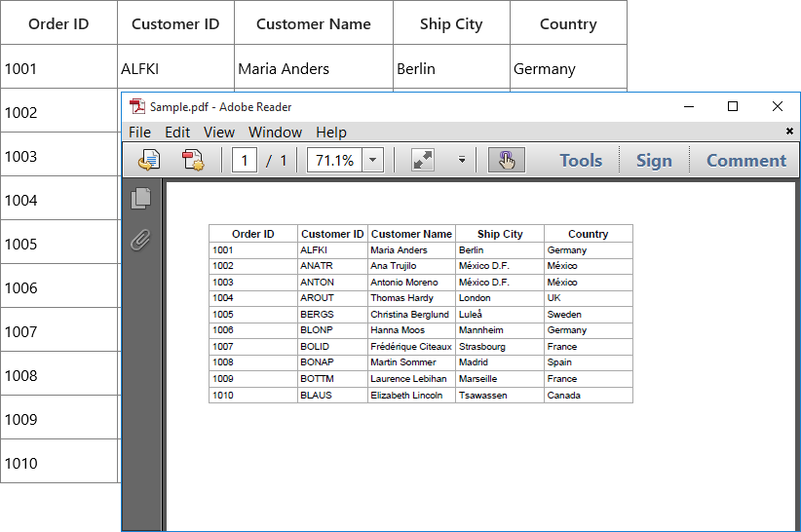Screen dimensions: 801x532
Task: Select Berlin cell in background grid
Action: (x=451, y=68)
